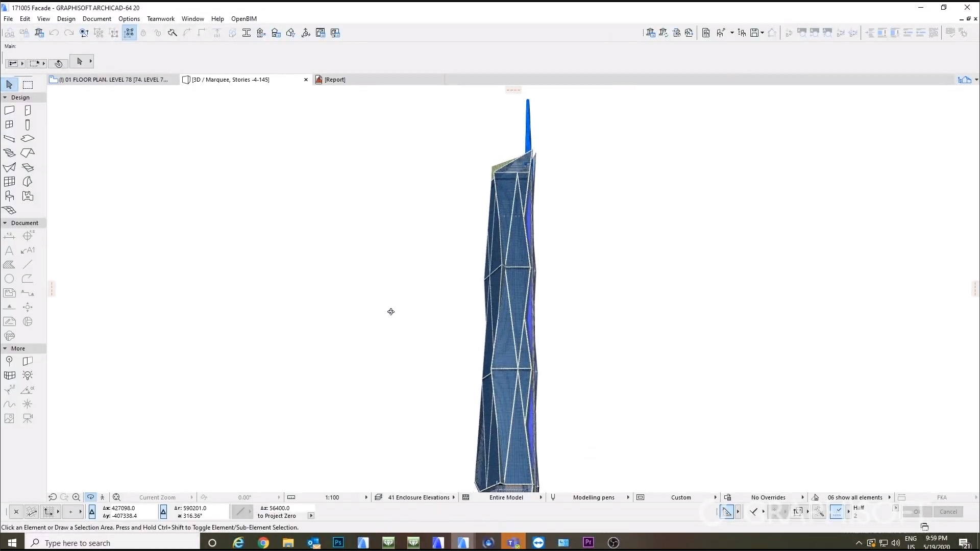The image size is (980, 551).
Task: Select the Stair tool
Action: click(x=9, y=153)
